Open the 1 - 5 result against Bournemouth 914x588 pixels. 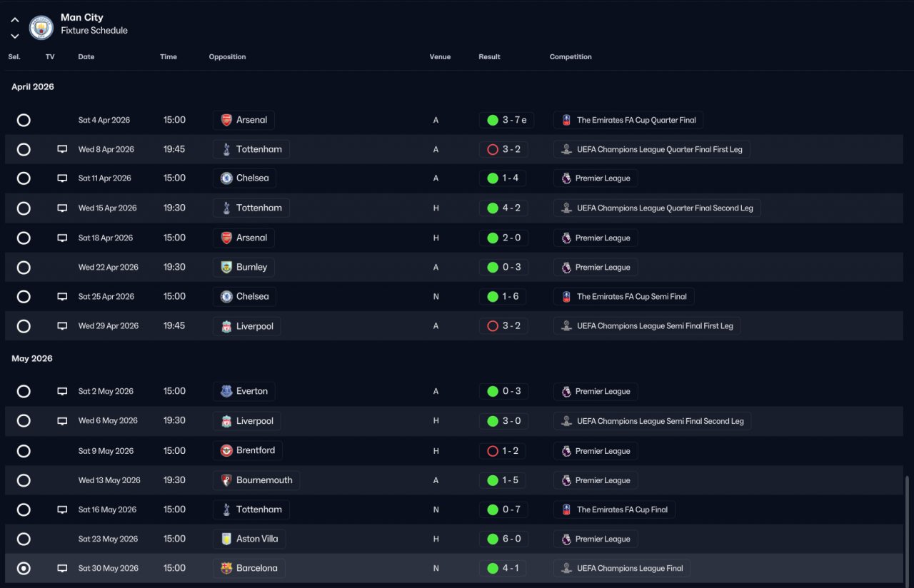(503, 480)
